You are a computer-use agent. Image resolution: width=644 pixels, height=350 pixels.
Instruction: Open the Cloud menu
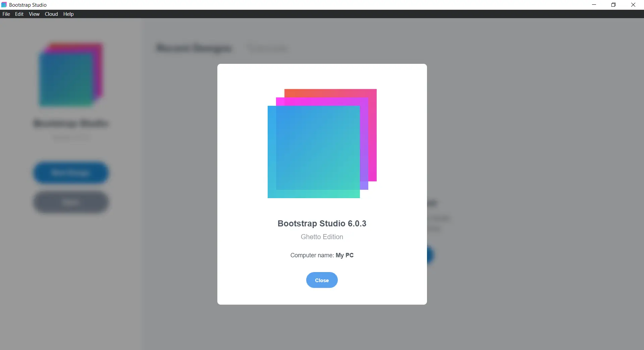tap(51, 14)
